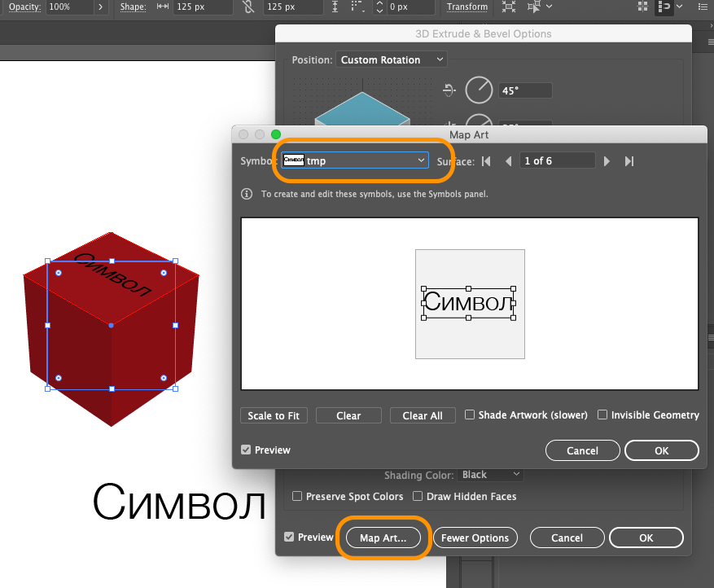Image resolution: width=714 pixels, height=588 pixels.
Task: Go to next surface arrow
Action: point(606,161)
